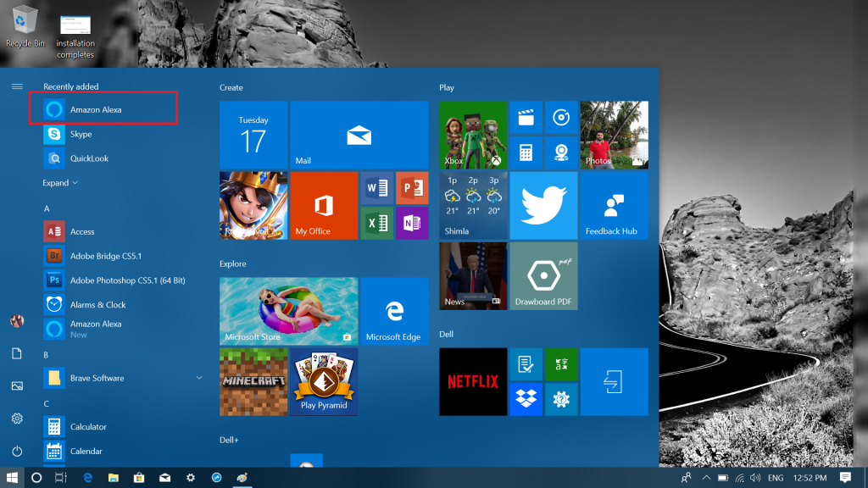The height and width of the screenshot is (488, 868).
Task: Click the Windows Start button
Action: 12,478
